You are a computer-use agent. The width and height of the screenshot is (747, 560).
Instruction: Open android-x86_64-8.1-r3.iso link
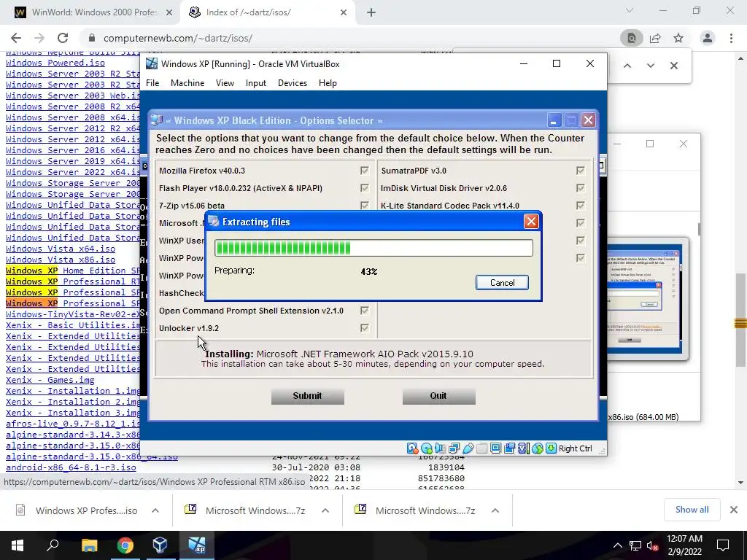[71, 467]
